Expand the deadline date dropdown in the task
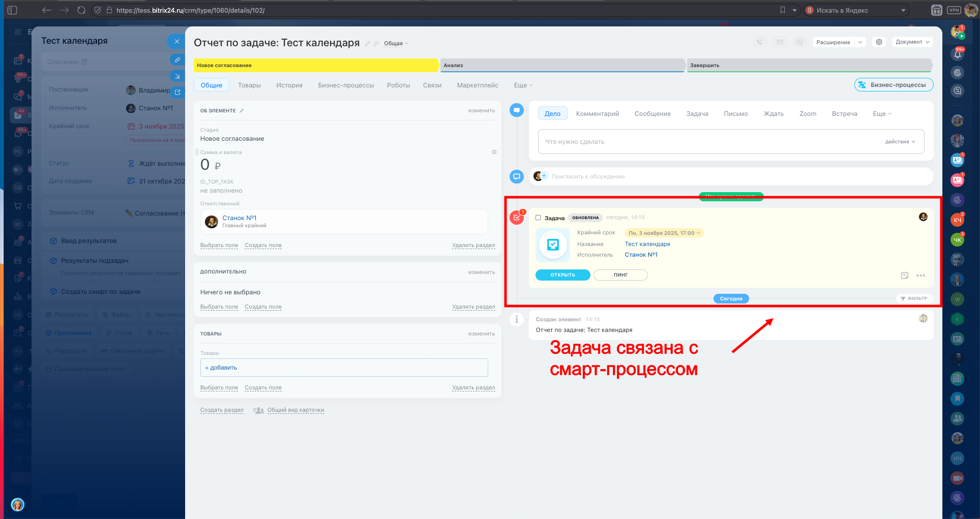This screenshot has height=519, width=980. (698, 233)
